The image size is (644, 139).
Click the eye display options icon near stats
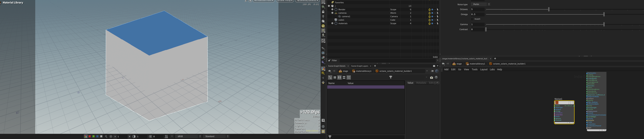point(323,121)
